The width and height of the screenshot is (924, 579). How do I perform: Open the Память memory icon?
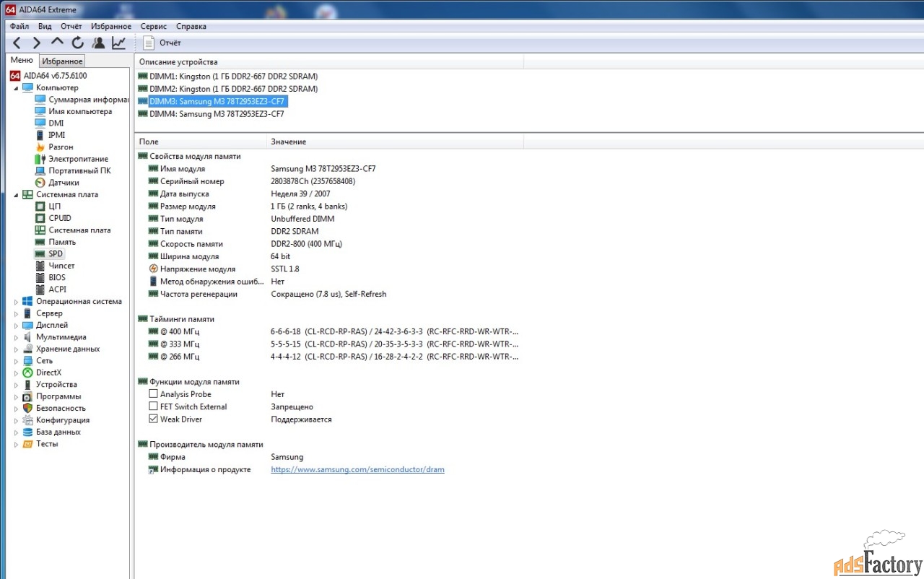(40, 242)
